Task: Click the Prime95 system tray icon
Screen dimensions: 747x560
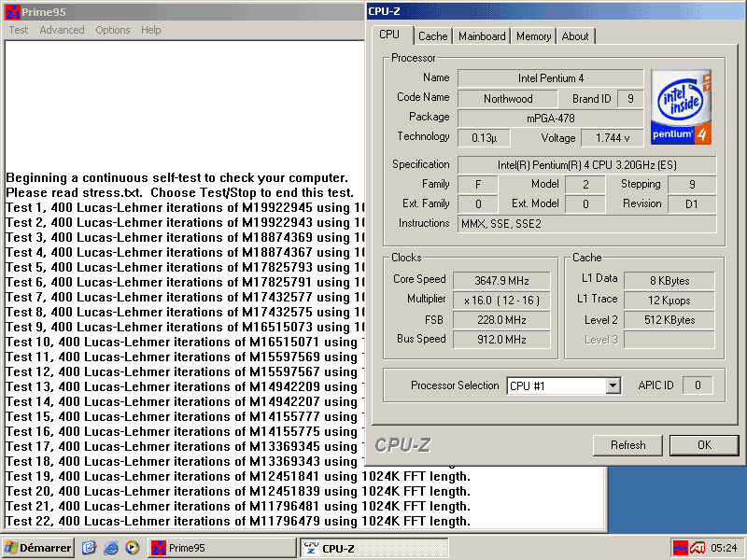Action: [x=680, y=548]
